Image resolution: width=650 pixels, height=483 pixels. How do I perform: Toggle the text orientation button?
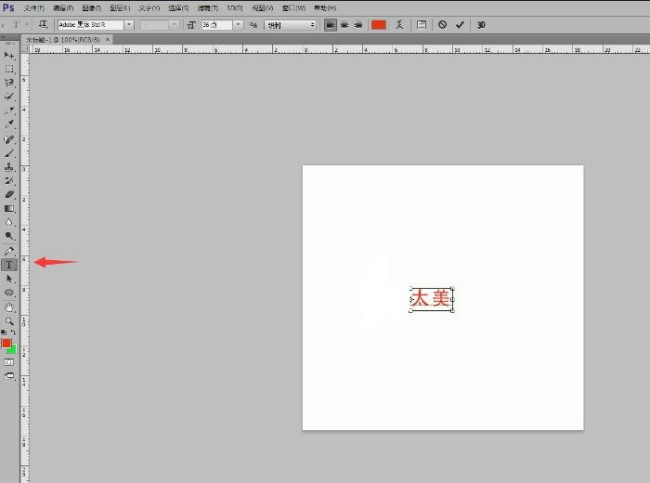click(x=43, y=24)
